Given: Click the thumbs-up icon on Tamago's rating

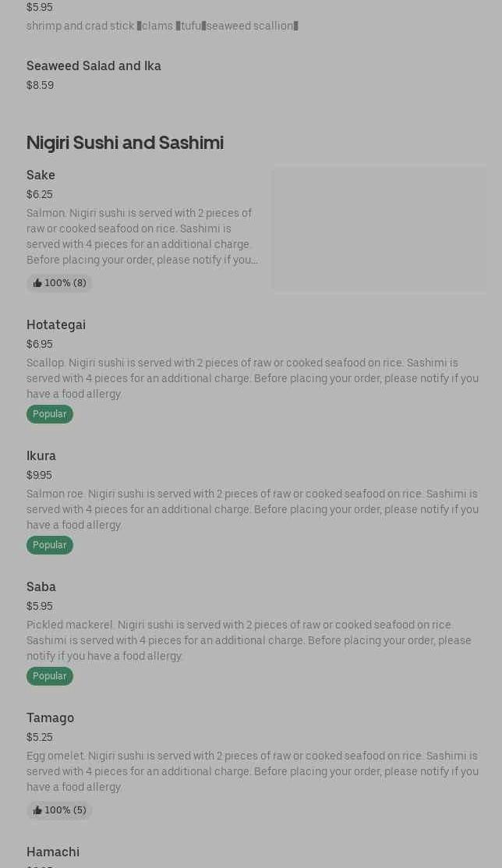Looking at the screenshot, I should click(x=37, y=810).
